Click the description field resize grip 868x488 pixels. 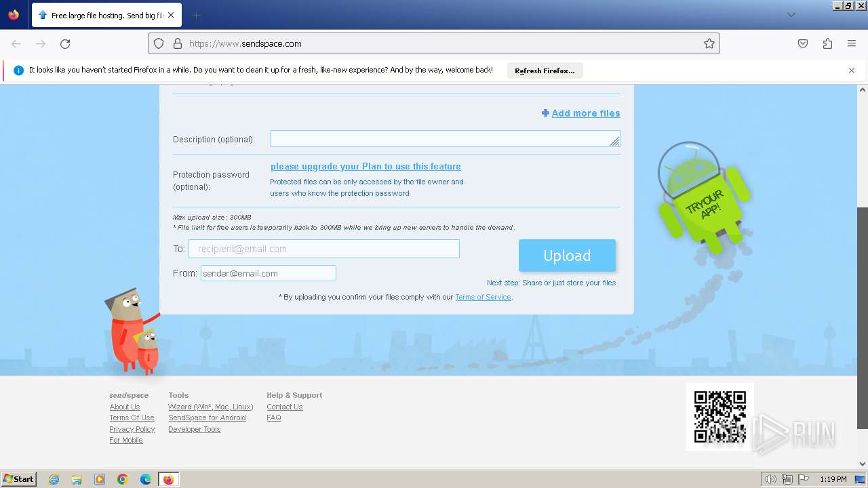pyautogui.click(x=614, y=141)
